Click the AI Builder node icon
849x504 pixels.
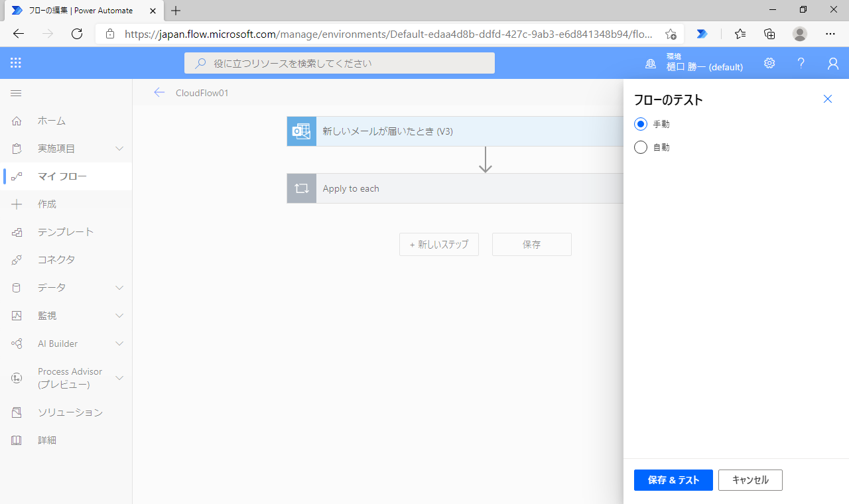pyautogui.click(x=17, y=344)
